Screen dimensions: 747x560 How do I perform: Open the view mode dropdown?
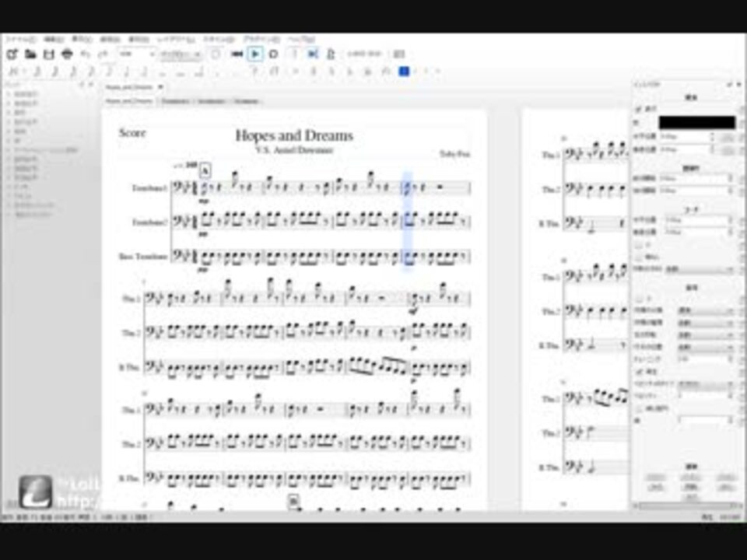(x=181, y=54)
